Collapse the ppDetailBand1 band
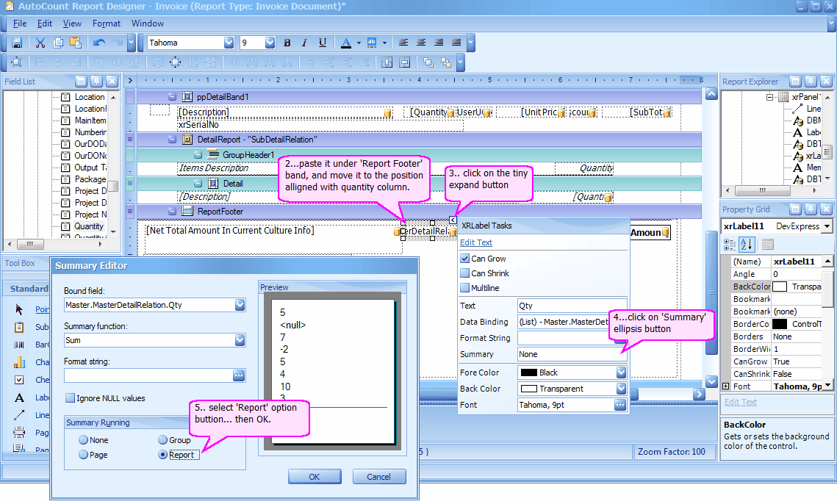The width and height of the screenshot is (837, 504). tap(172, 97)
